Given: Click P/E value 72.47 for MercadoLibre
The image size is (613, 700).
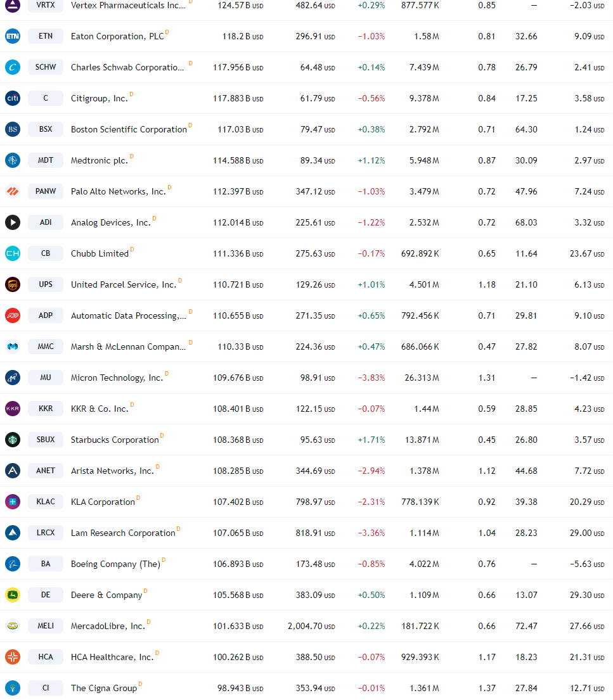Looking at the screenshot, I should pyautogui.click(x=526, y=626).
